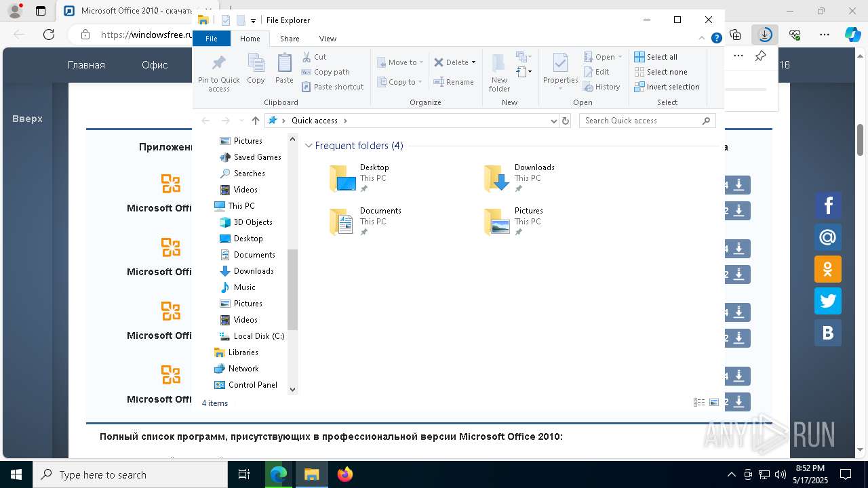Minimize the ribbon with chevron
The width and height of the screenshot is (868, 488).
pos(703,39)
